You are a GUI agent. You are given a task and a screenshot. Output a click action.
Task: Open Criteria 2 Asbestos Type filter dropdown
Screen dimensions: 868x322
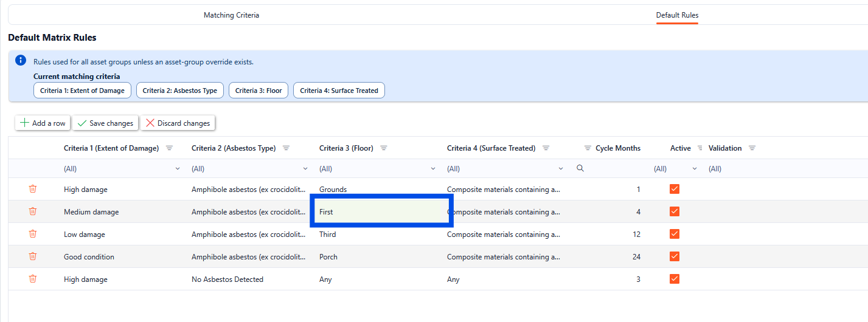(x=305, y=169)
